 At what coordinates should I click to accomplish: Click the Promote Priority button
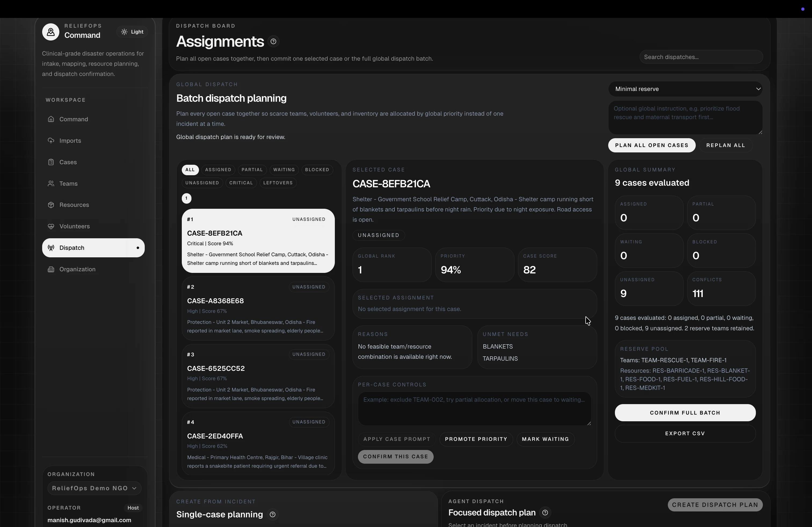click(476, 439)
